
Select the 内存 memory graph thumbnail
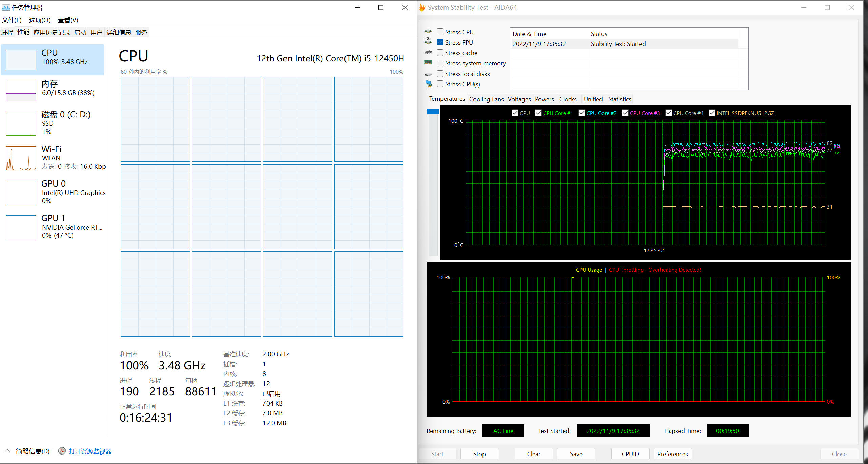(21, 91)
